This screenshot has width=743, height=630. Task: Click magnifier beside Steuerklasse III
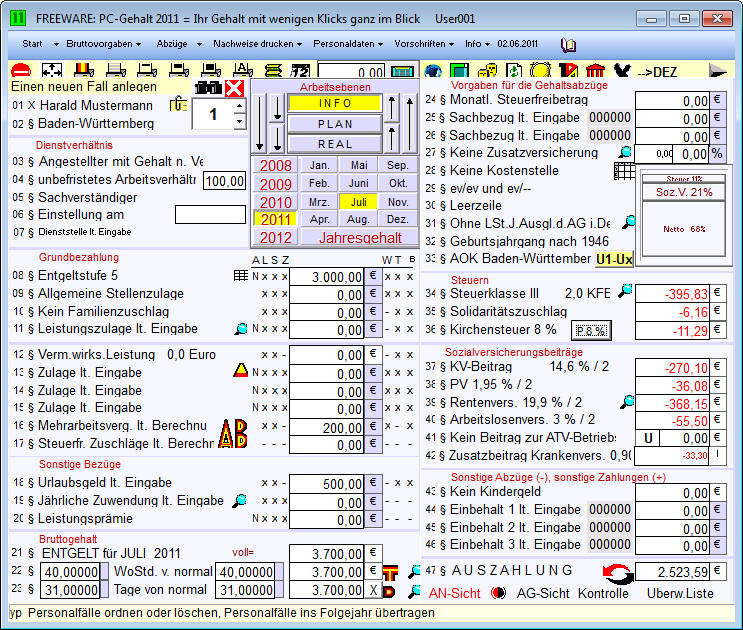click(x=625, y=291)
